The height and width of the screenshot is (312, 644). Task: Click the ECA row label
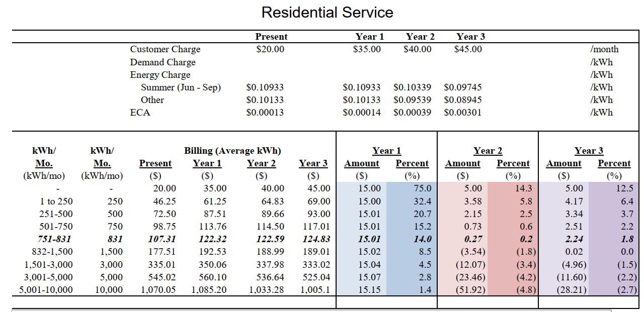point(140,113)
